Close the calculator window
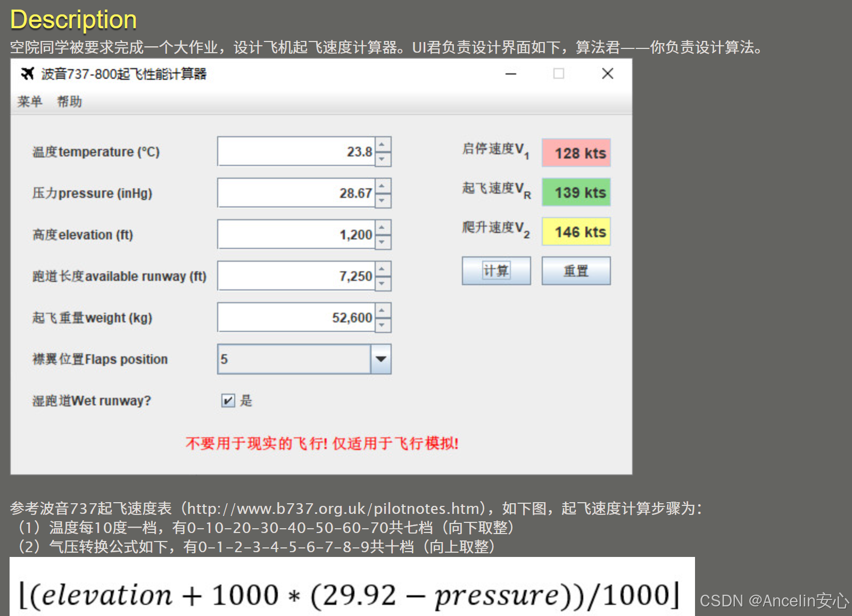The width and height of the screenshot is (852, 616). pyautogui.click(x=608, y=73)
